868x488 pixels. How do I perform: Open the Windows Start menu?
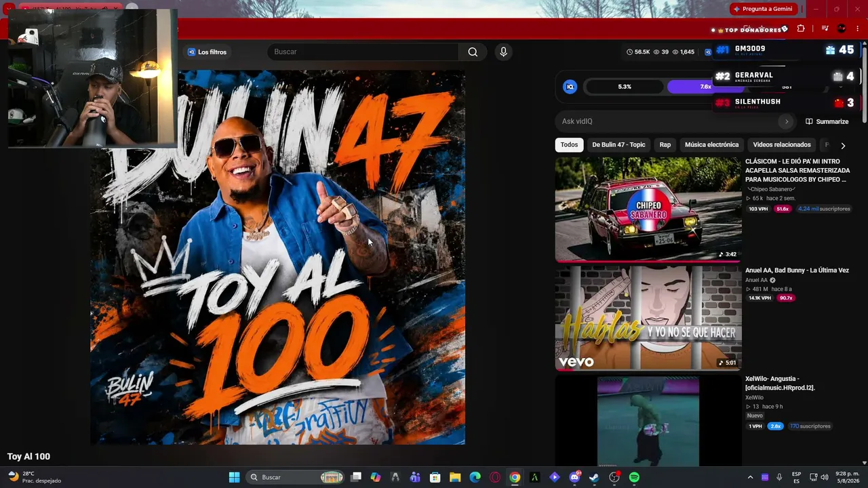click(x=234, y=477)
